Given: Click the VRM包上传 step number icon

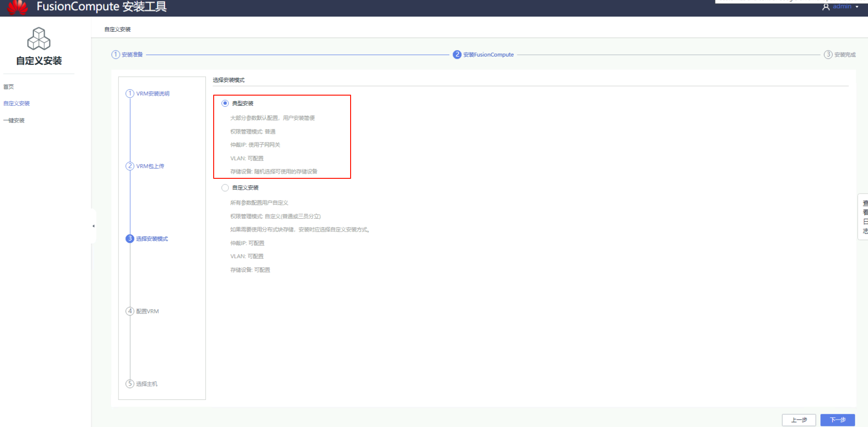Looking at the screenshot, I should [130, 166].
